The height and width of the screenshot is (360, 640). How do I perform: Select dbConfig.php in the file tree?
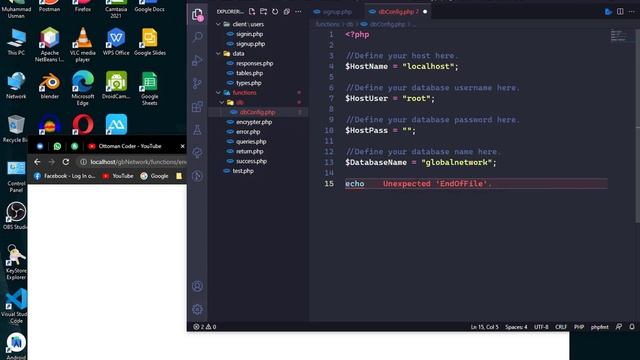pos(258,112)
